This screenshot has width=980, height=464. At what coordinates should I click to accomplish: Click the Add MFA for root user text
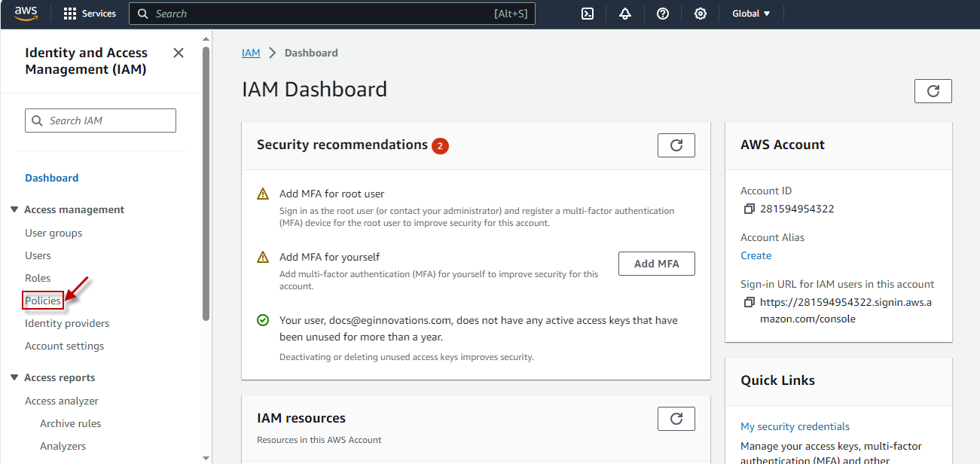click(x=332, y=194)
